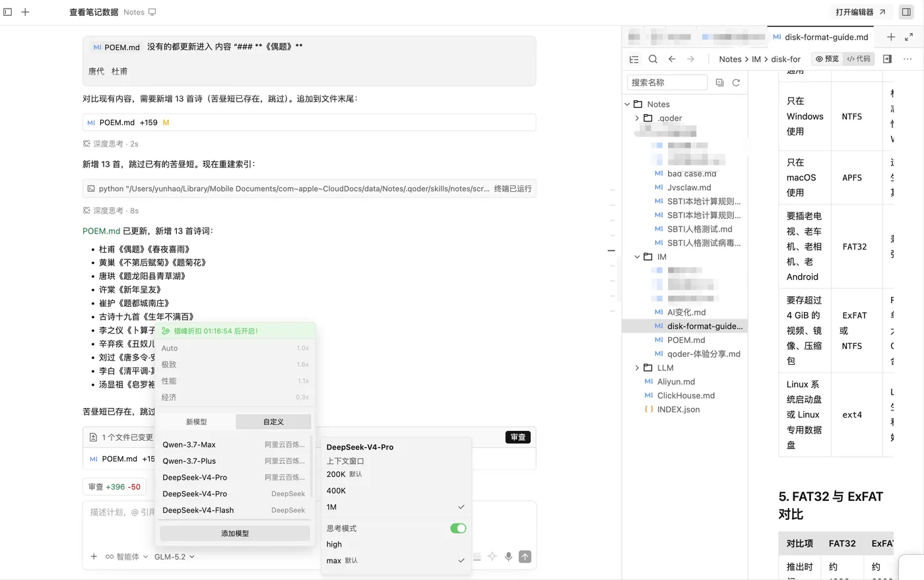924x580 pixels.
Task: Refresh the file tree
Action: pyautogui.click(x=736, y=82)
